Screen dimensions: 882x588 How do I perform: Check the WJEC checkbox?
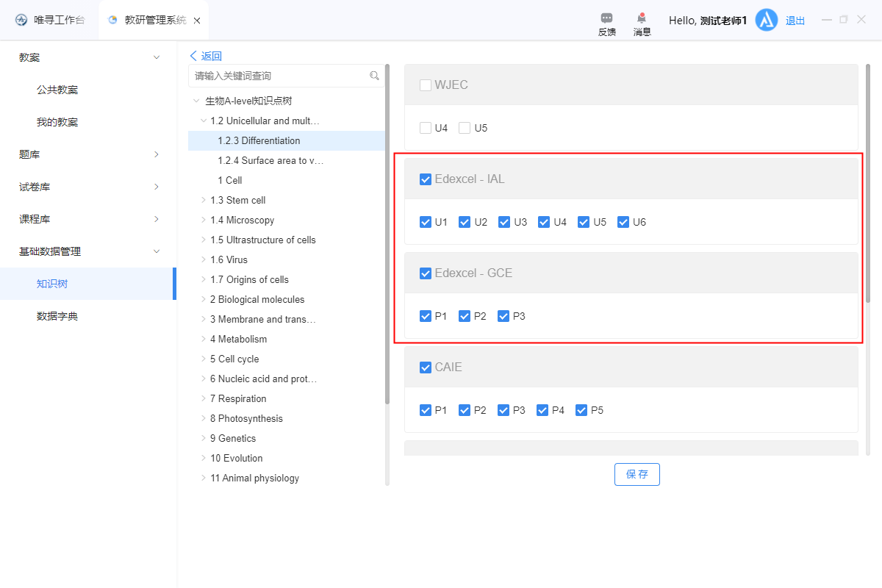(426, 85)
